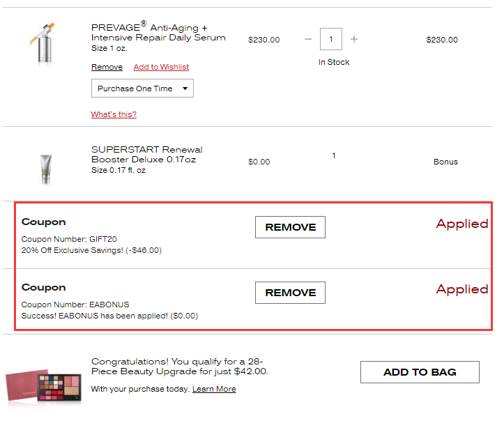
Task: Open the PREVAGE serum product image
Action: [42, 44]
